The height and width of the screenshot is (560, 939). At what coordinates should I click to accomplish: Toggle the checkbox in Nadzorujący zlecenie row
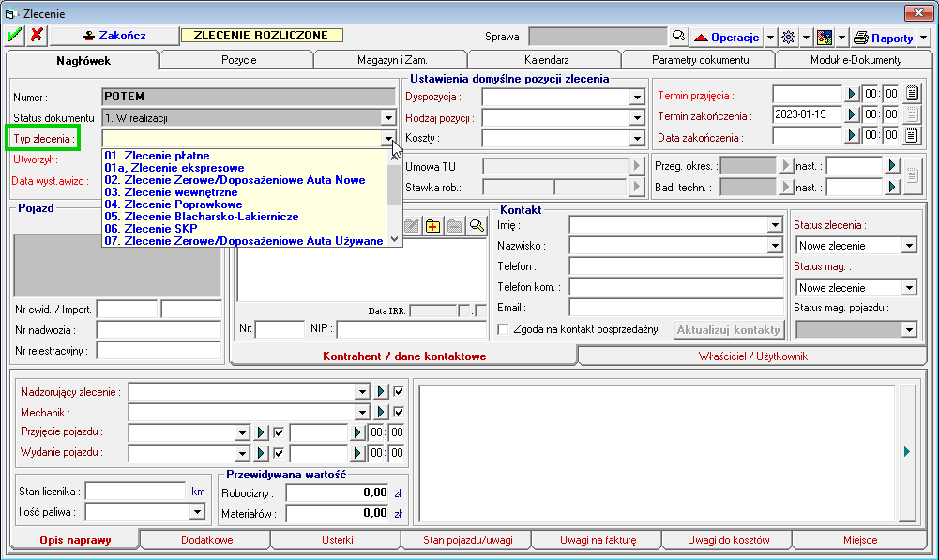pyautogui.click(x=399, y=391)
